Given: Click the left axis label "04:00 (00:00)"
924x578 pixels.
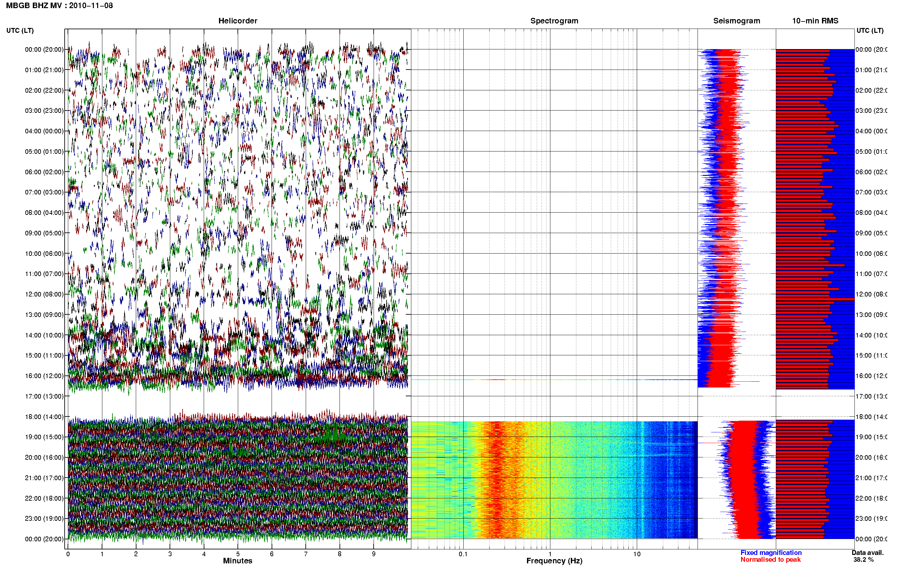Looking at the screenshot, I should pos(44,131).
